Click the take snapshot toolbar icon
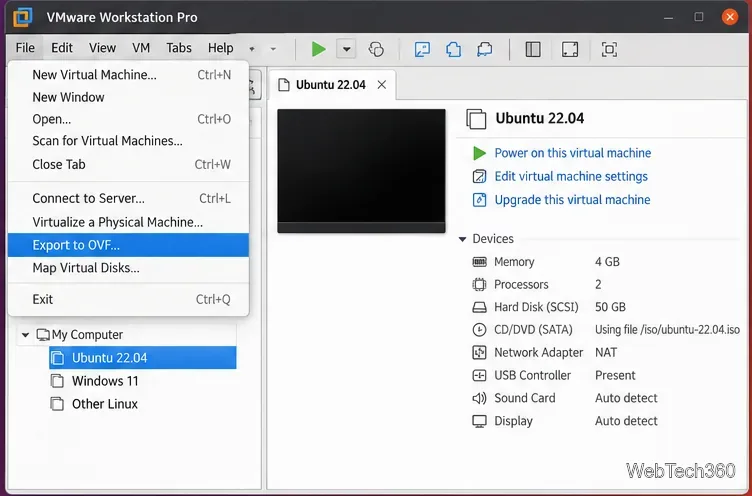This screenshot has height=496, width=752. click(454, 49)
